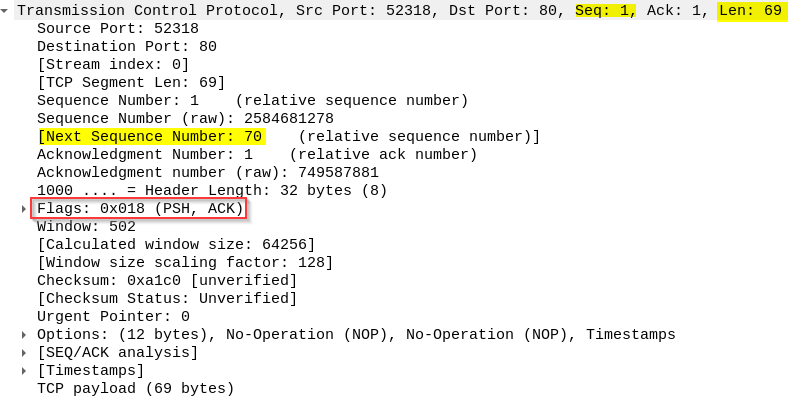Select the Acknowledgment number (raw) row

[x=208, y=173]
